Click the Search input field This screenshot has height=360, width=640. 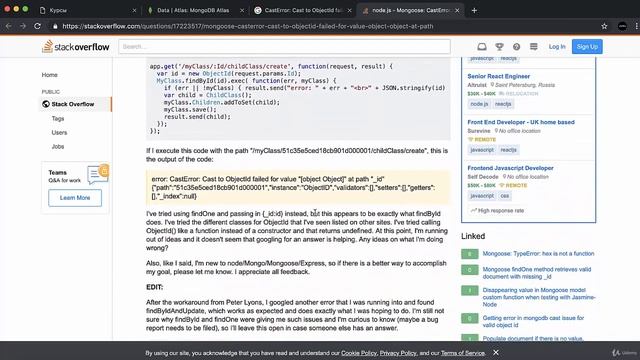pos(284,47)
